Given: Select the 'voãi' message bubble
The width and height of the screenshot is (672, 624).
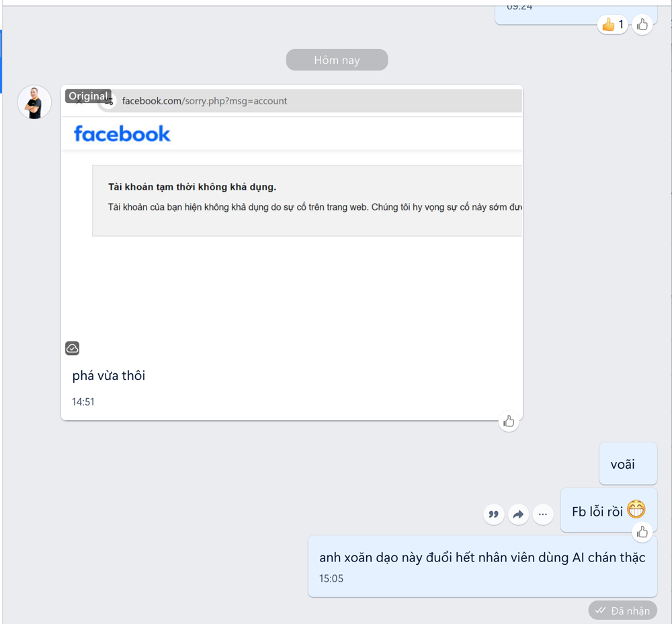Looking at the screenshot, I should [628, 463].
